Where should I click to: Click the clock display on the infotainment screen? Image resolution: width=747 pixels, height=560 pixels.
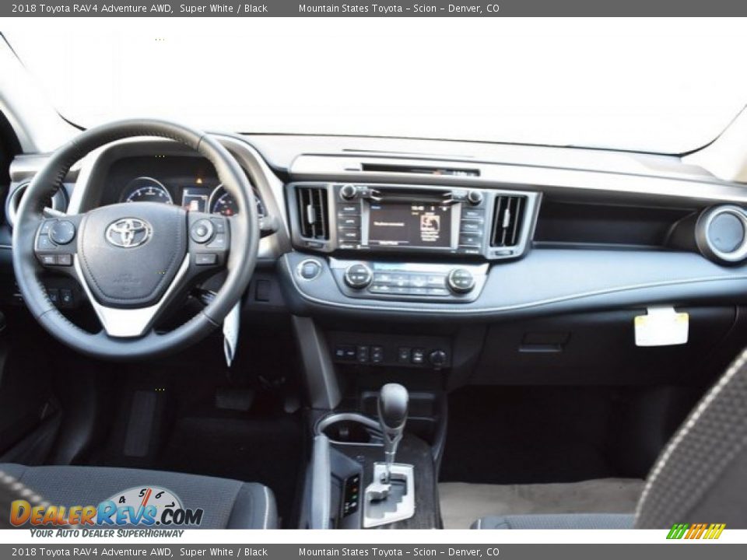418,208
